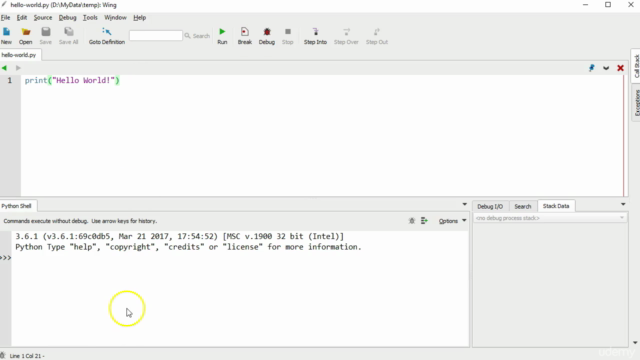Open the Window menu
640x360 pixels.
(116, 18)
